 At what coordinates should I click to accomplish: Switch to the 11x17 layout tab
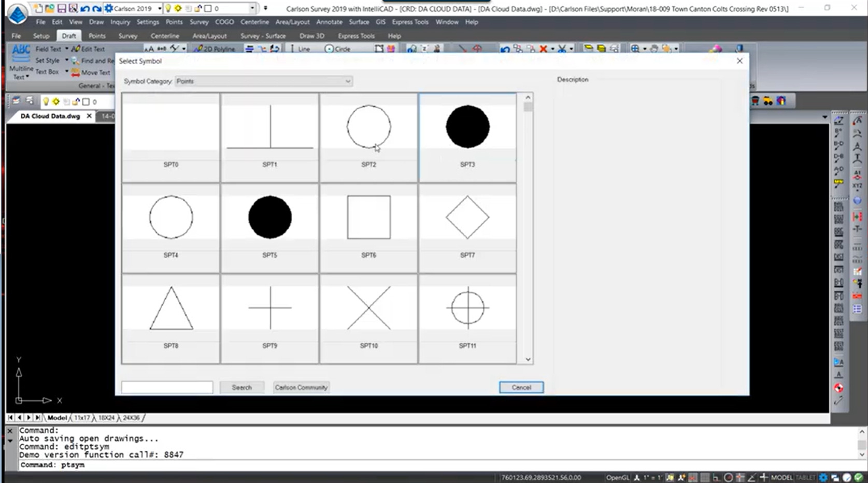pyautogui.click(x=81, y=417)
